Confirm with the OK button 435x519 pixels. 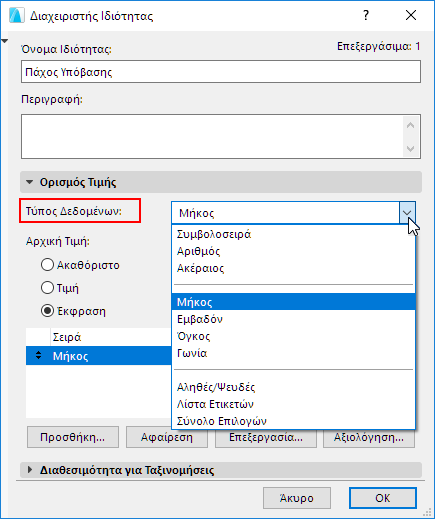pyautogui.click(x=383, y=498)
